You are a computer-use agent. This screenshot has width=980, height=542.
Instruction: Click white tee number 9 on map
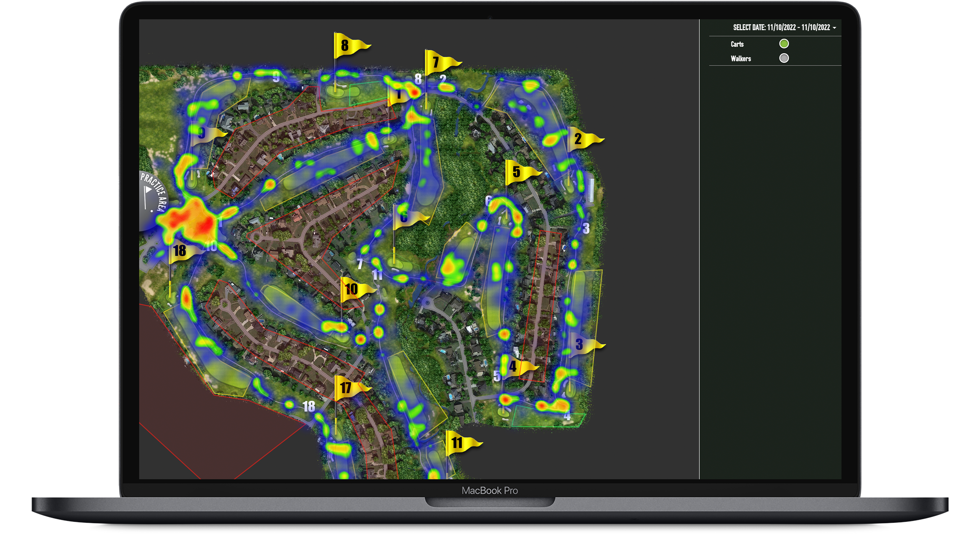coord(276,77)
